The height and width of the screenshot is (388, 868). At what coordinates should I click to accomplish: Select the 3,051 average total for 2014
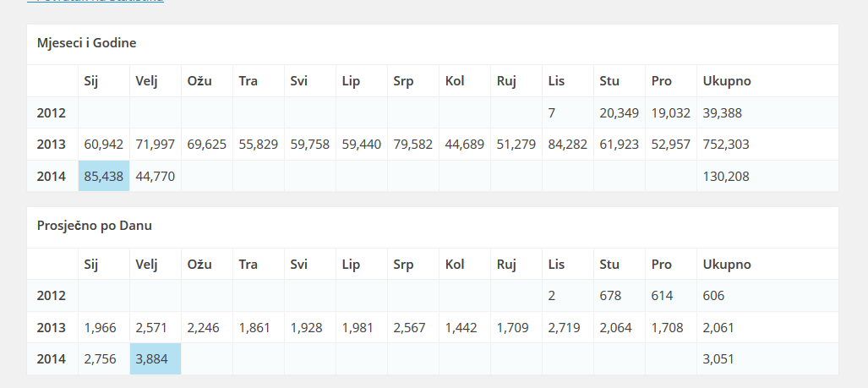tap(718, 359)
